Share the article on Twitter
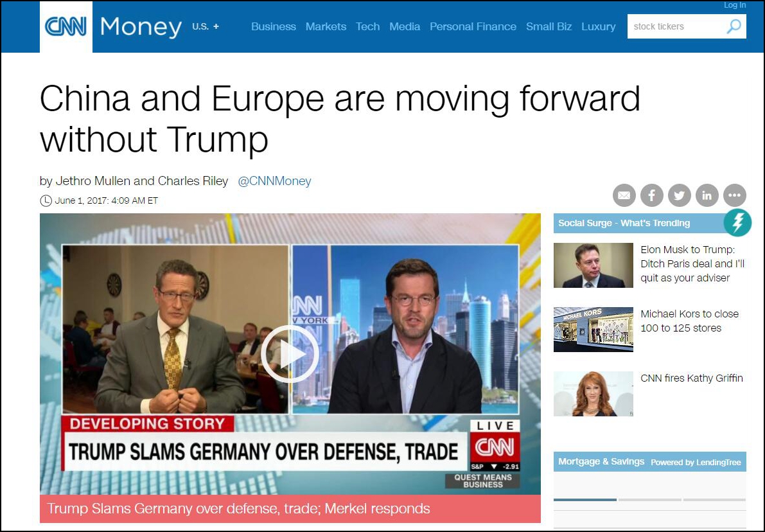Image resolution: width=765 pixels, height=532 pixels. [x=679, y=196]
